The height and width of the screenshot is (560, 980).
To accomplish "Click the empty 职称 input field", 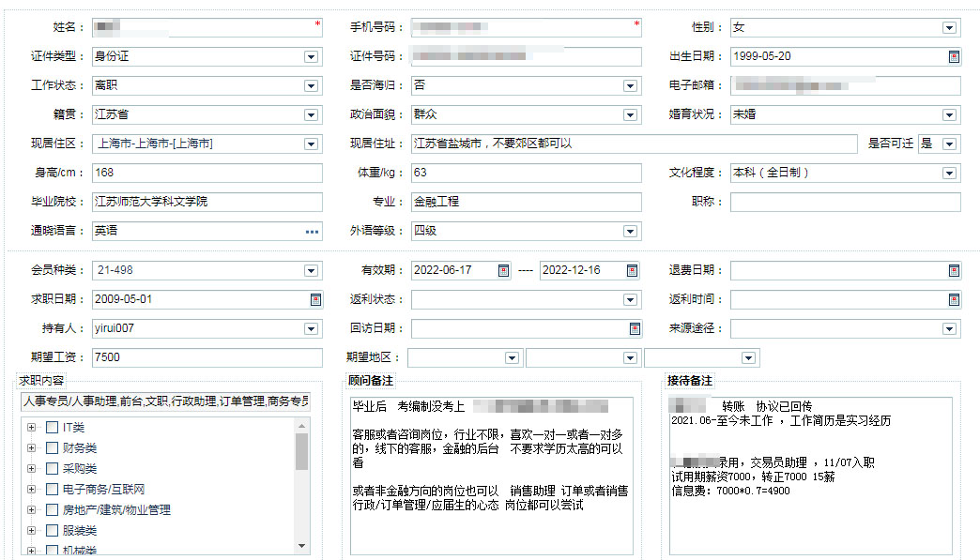I will [x=846, y=203].
